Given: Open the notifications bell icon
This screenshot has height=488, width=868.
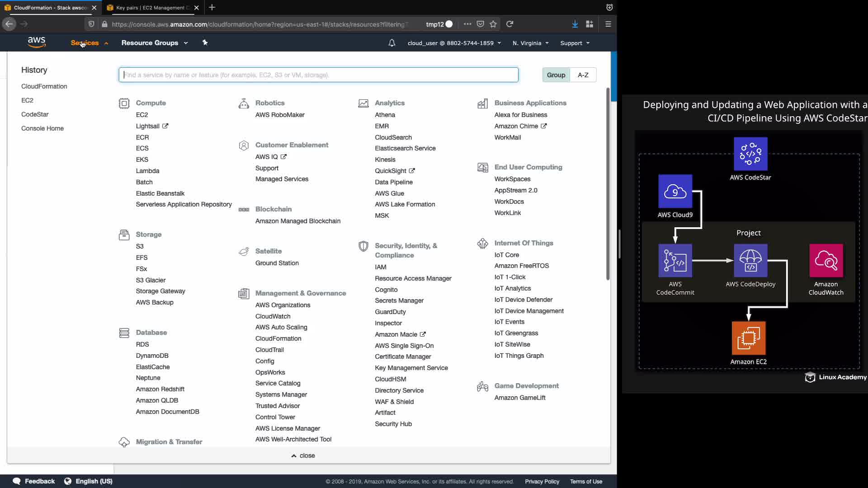Looking at the screenshot, I should 392,43.
